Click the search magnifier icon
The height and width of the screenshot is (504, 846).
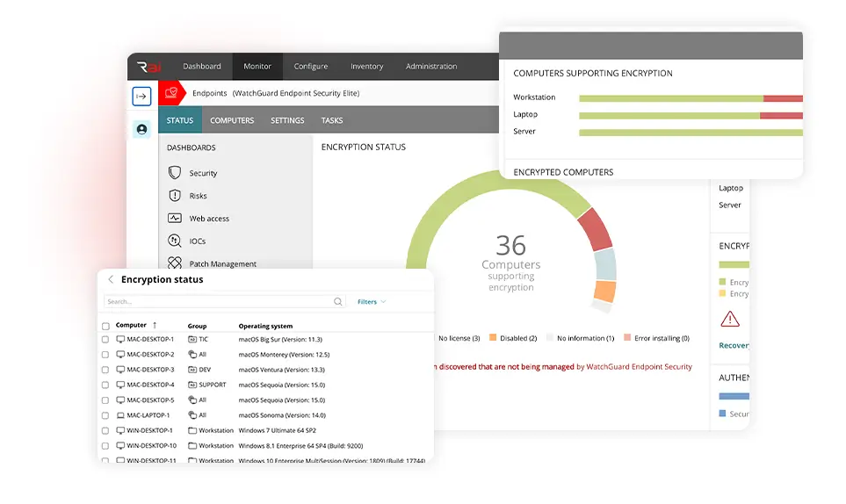click(337, 301)
